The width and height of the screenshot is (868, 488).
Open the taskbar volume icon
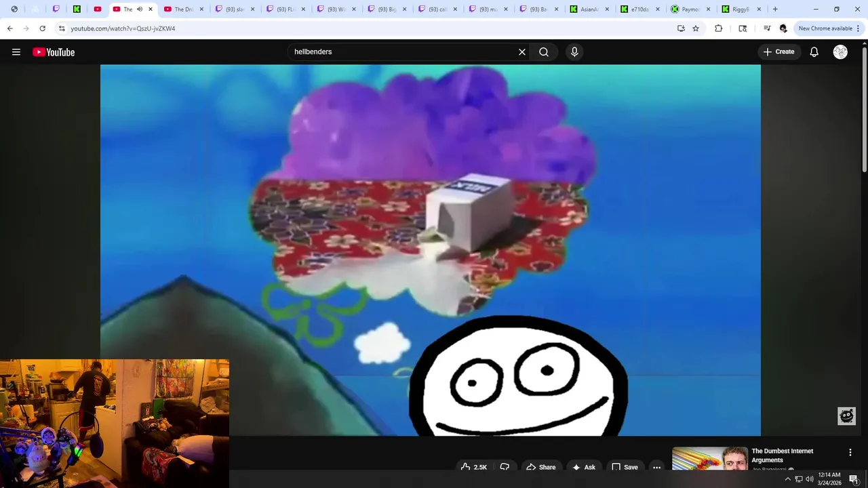tap(809, 479)
